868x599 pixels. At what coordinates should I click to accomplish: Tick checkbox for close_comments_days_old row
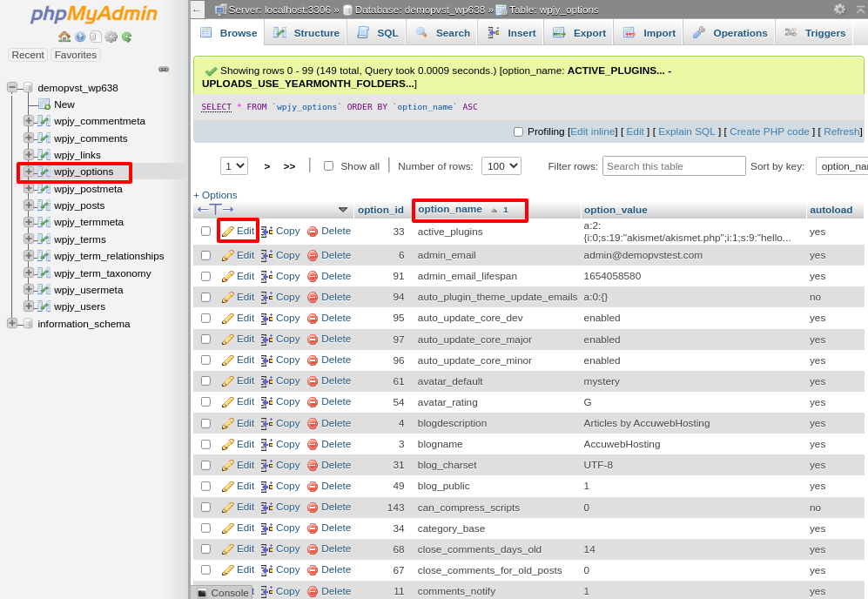[206, 549]
